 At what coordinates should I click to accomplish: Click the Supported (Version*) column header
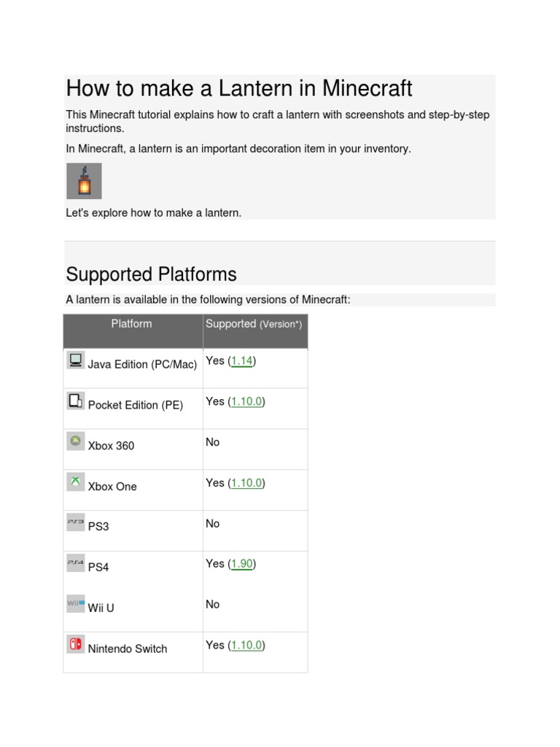pos(254,324)
